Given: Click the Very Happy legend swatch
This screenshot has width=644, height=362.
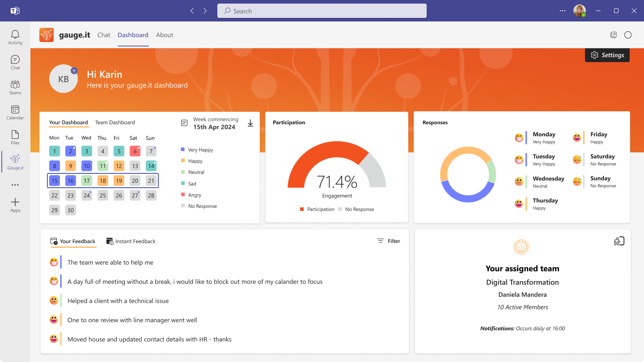Looking at the screenshot, I should click(x=183, y=150).
